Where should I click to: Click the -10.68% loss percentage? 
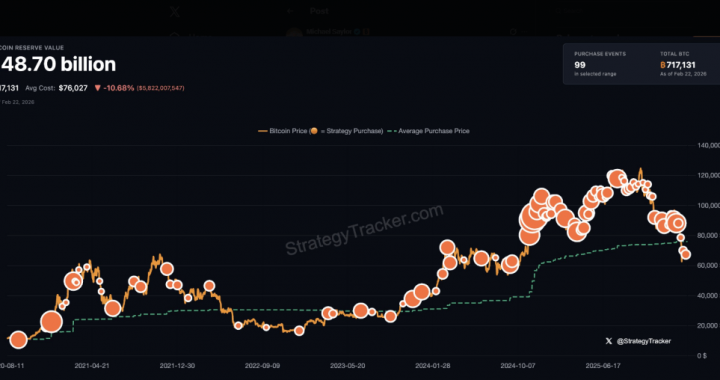(x=118, y=88)
